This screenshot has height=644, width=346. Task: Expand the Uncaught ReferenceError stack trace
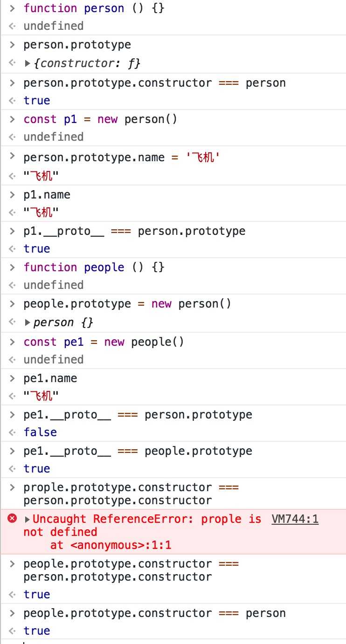point(28,519)
